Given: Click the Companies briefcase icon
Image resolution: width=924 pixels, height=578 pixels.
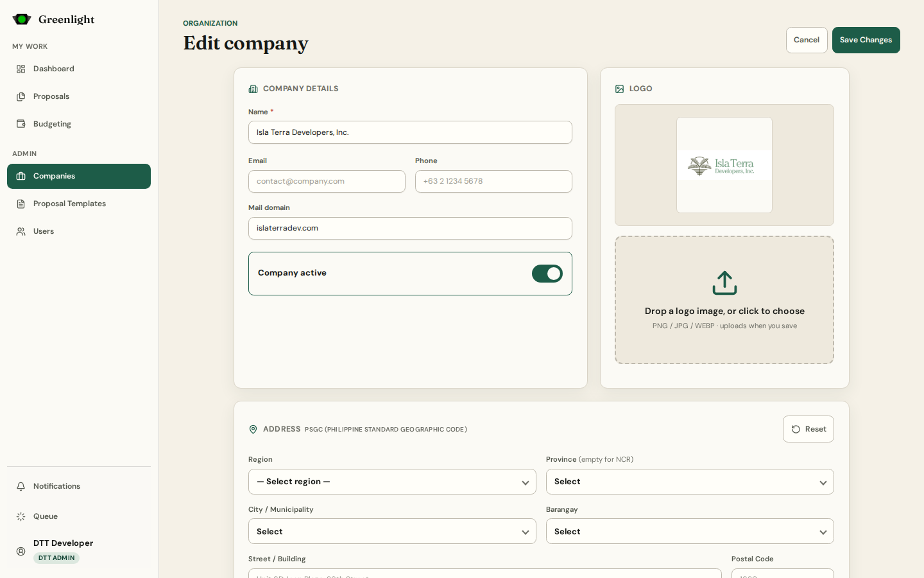Looking at the screenshot, I should 21,176.
